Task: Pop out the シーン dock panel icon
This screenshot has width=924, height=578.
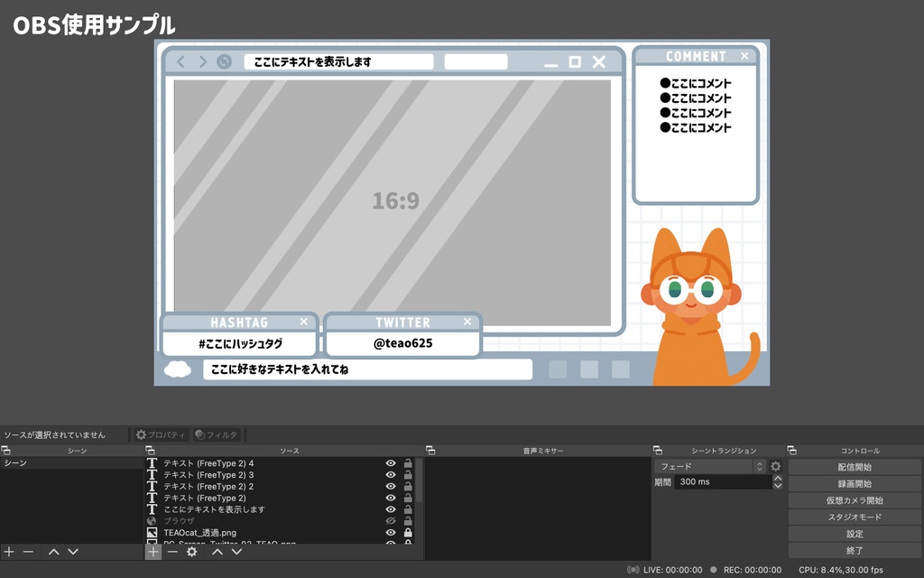Action: 6,451
